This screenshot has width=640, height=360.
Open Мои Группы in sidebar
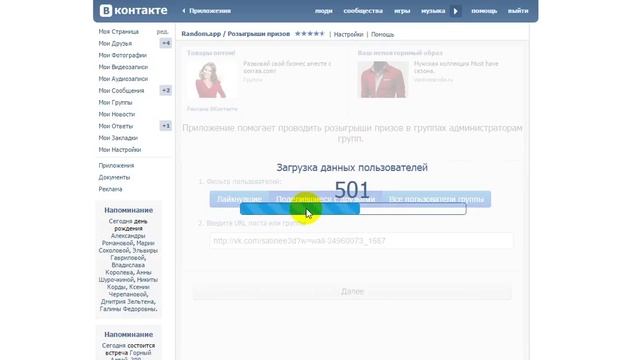[x=116, y=102]
